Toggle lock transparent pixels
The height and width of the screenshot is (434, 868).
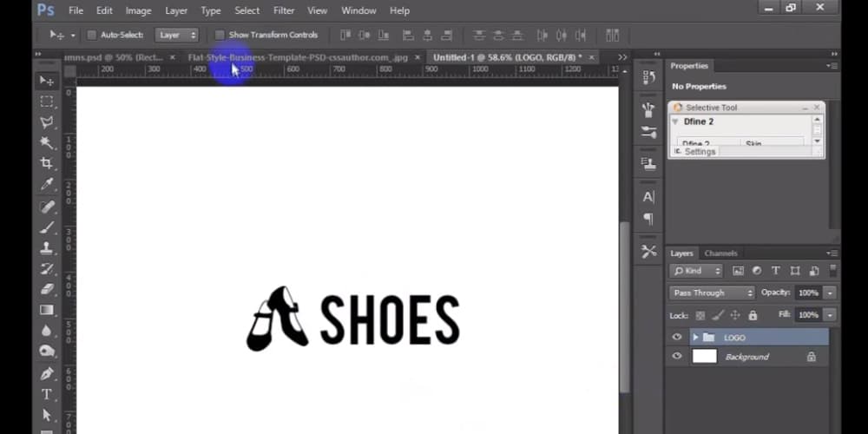pyautogui.click(x=700, y=315)
